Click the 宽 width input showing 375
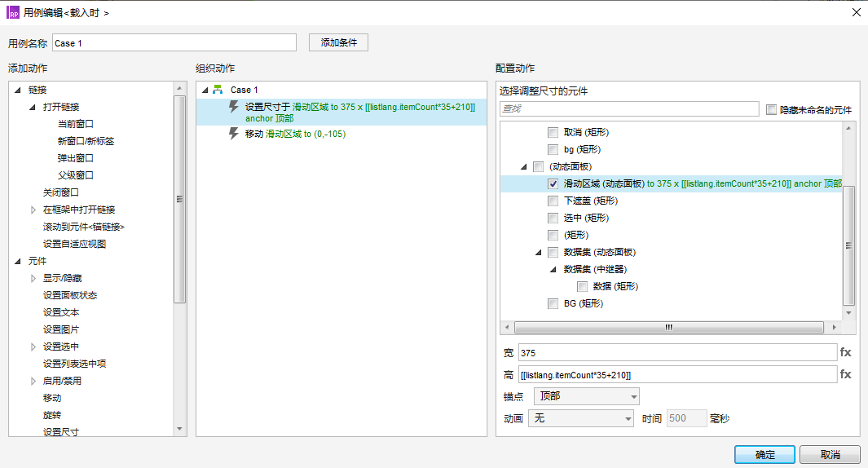This screenshot has width=868, height=468. pos(677,352)
